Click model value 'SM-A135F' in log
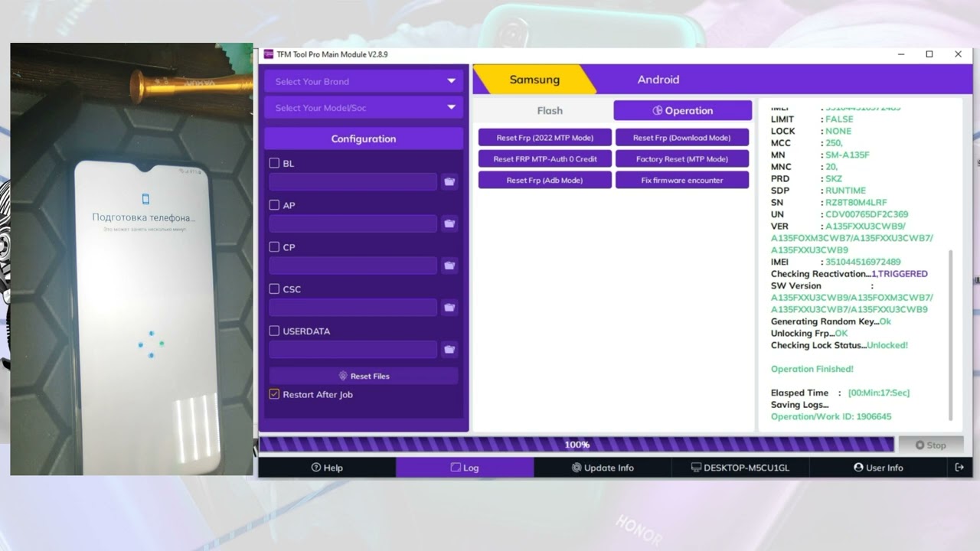This screenshot has height=551, width=980. pyautogui.click(x=848, y=155)
